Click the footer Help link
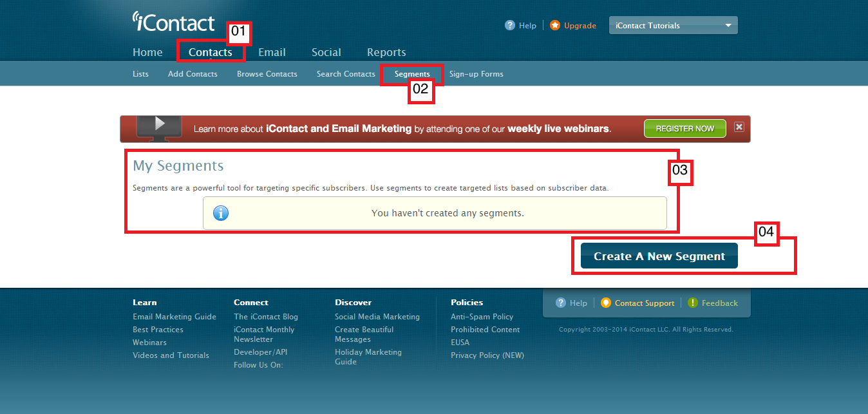Image resolution: width=868 pixels, height=414 pixels. tap(578, 303)
